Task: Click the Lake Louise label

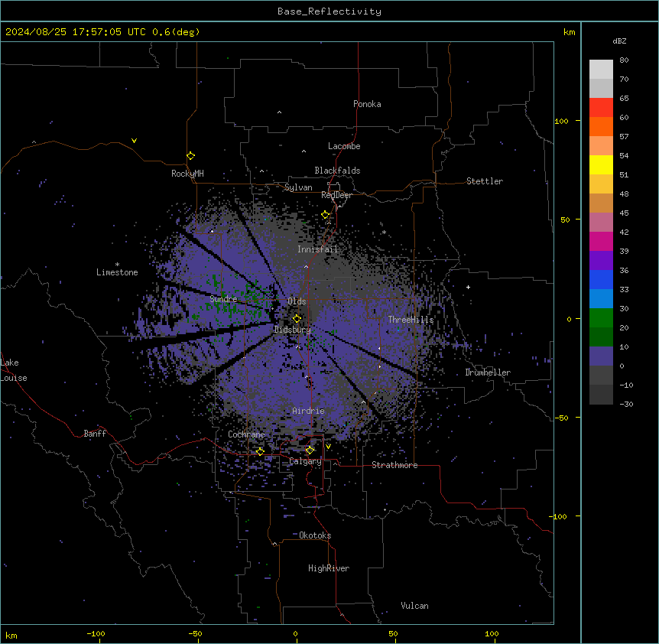Action: tap(14, 370)
